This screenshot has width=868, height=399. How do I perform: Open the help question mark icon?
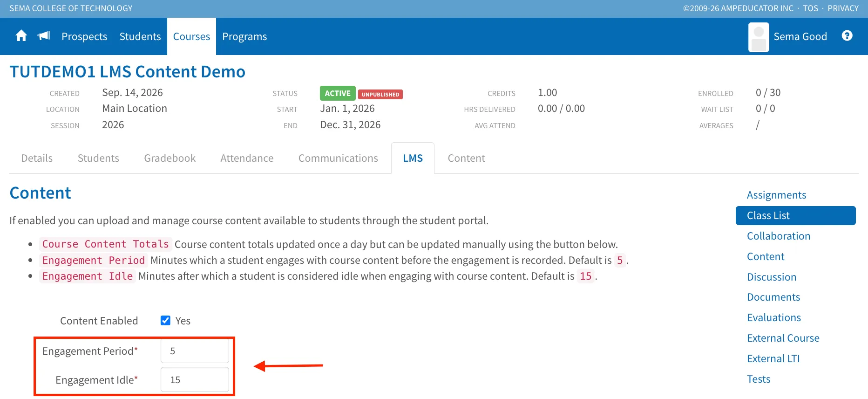click(847, 36)
